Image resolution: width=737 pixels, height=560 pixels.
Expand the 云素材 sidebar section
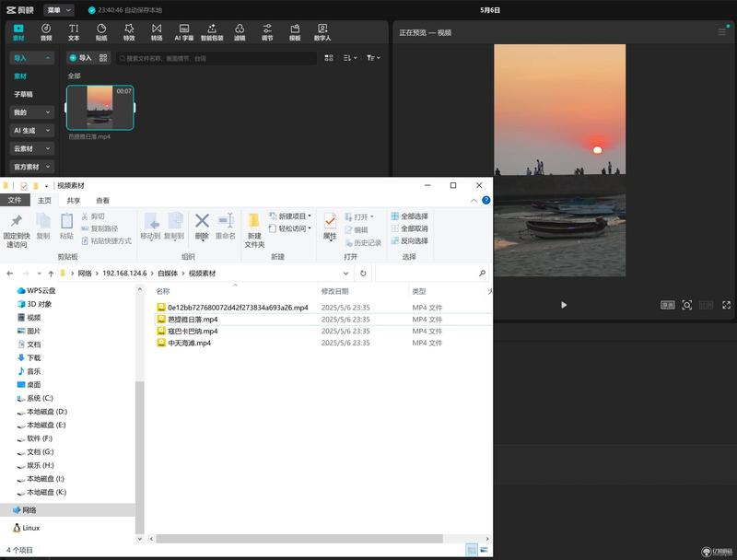click(31, 148)
